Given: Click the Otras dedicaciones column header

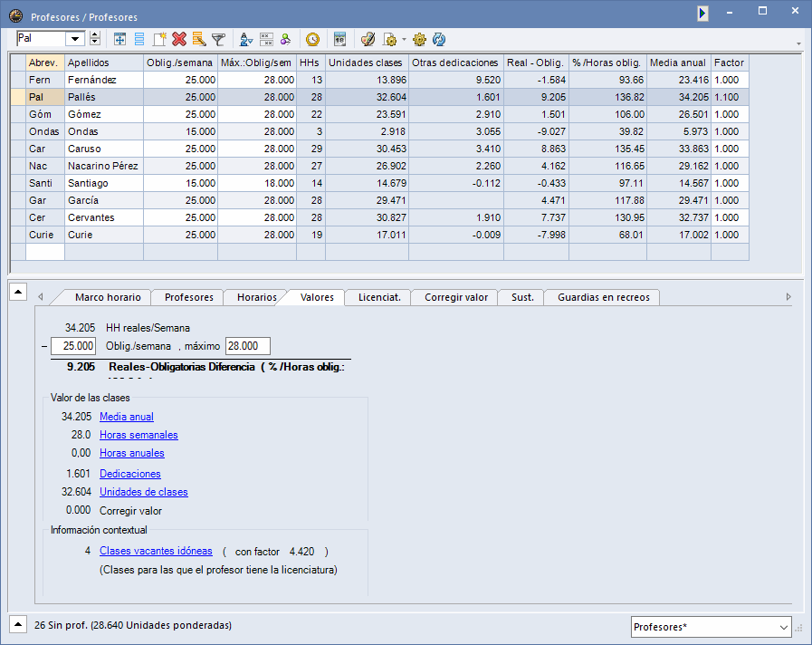Looking at the screenshot, I should [x=455, y=63].
